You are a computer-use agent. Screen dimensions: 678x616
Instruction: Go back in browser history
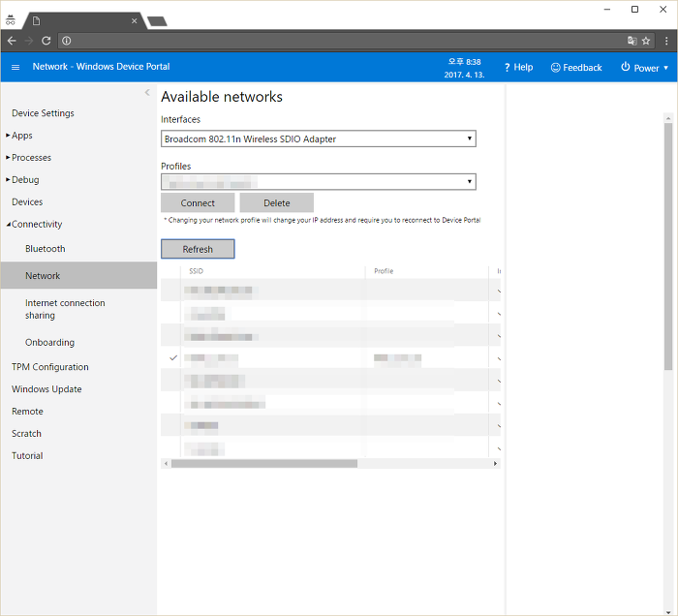tap(12, 41)
